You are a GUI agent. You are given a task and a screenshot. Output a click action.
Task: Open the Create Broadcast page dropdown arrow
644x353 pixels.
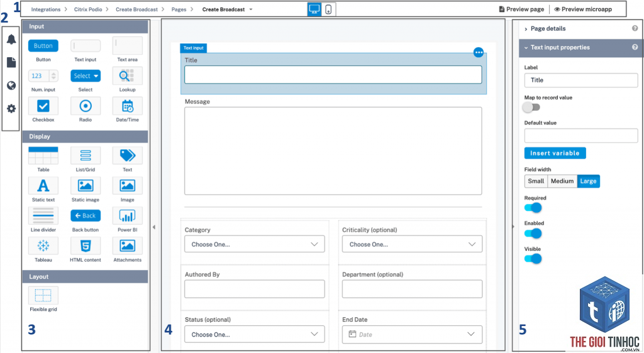point(251,9)
